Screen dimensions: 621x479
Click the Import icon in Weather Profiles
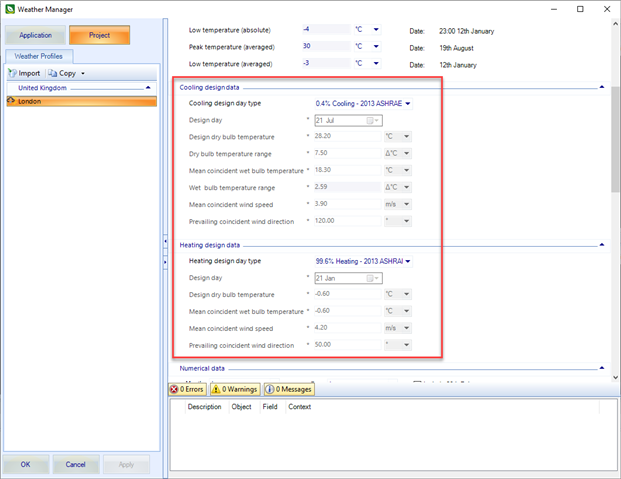13,73
